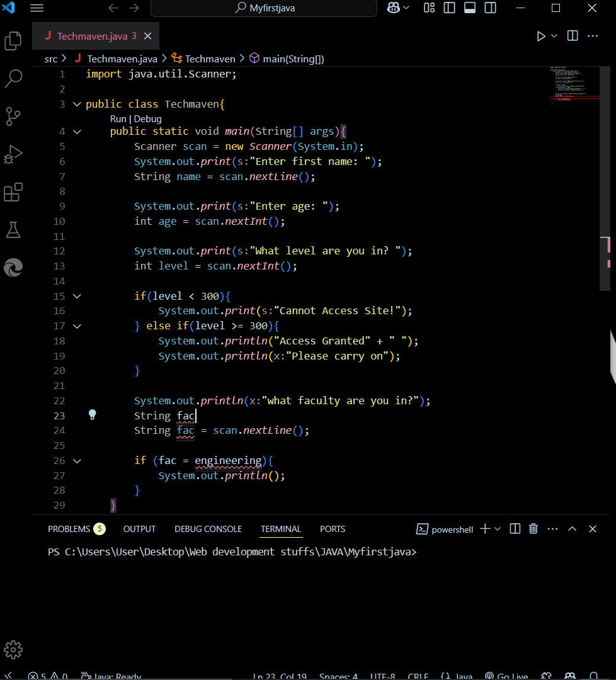Click the Debug CodeLens above main
This screenshot has width=616, height=680.
(x=148, y=119)
